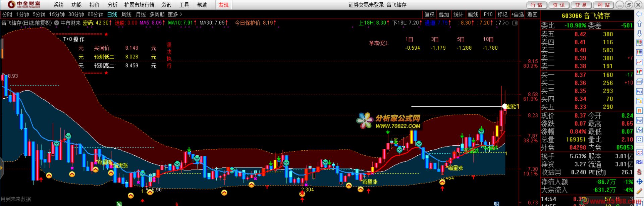Click the 网站 website button
The width and height of the screenshot is (644, 206).
click(603, 5)
